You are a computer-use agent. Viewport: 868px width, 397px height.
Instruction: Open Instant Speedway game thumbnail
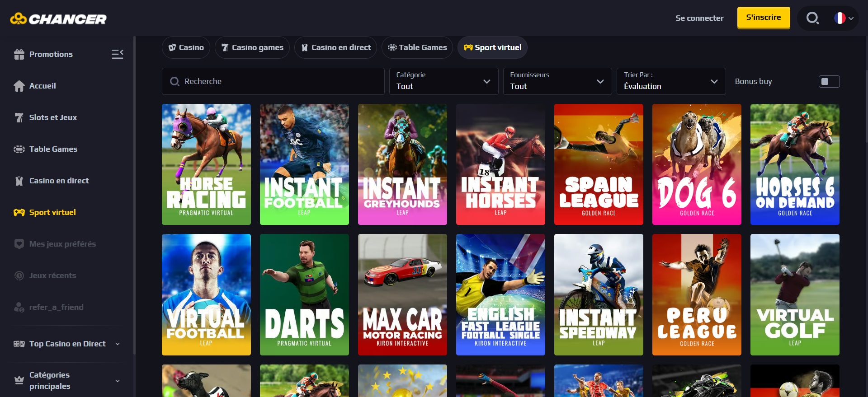click(599, 294)
